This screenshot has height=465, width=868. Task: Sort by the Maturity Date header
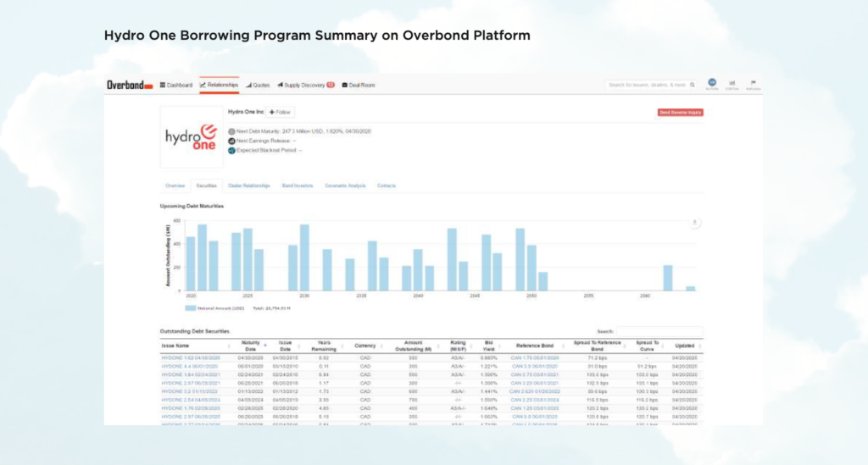pyautogui.click(x=251, y=346)
